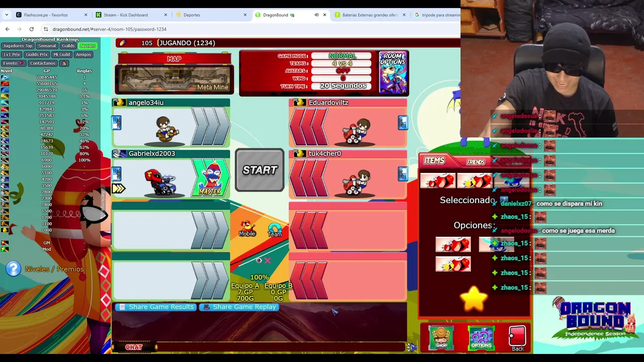
Task: Open the empty fourth Equipo B slot
Action: [348, 277]
